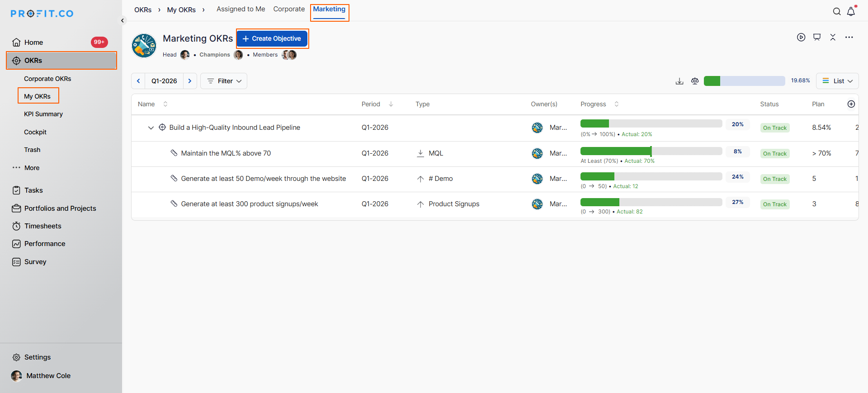
Task: Switch to the Corporate tab
Action: 289,9
